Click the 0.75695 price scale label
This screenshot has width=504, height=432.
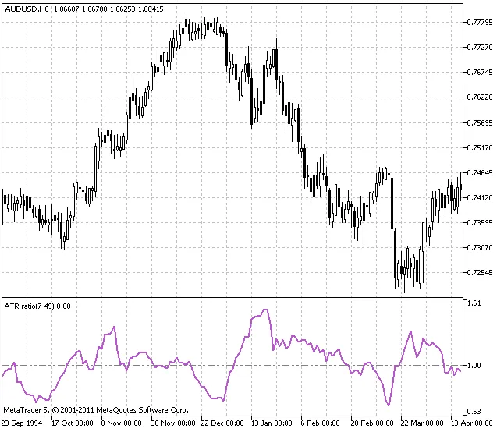(x=480, y=122)
